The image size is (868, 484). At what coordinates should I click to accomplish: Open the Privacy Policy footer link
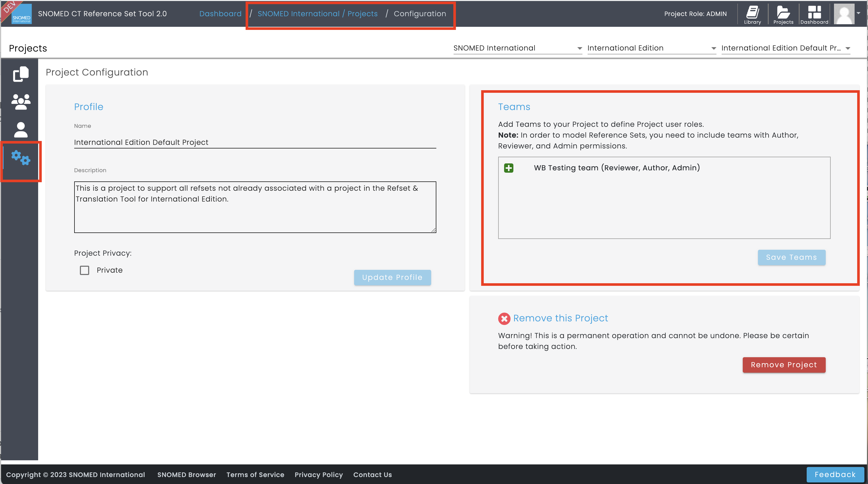coord(319,474)
